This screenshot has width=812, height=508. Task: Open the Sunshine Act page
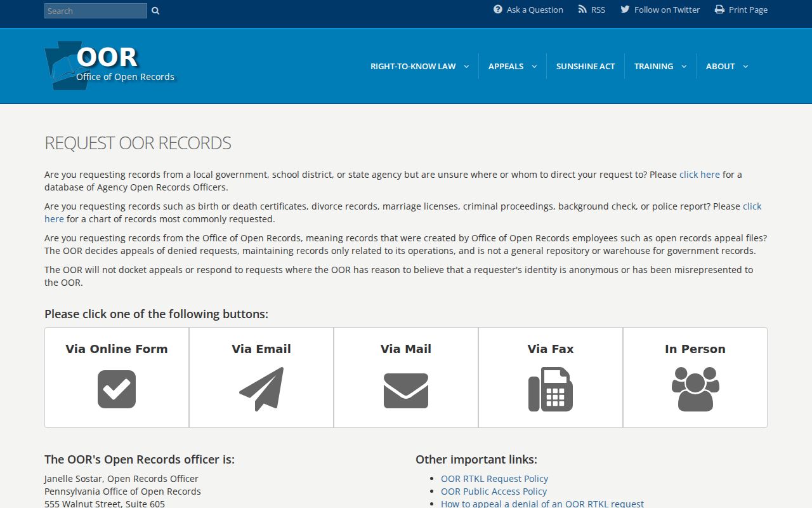click(x=586, y=66)
